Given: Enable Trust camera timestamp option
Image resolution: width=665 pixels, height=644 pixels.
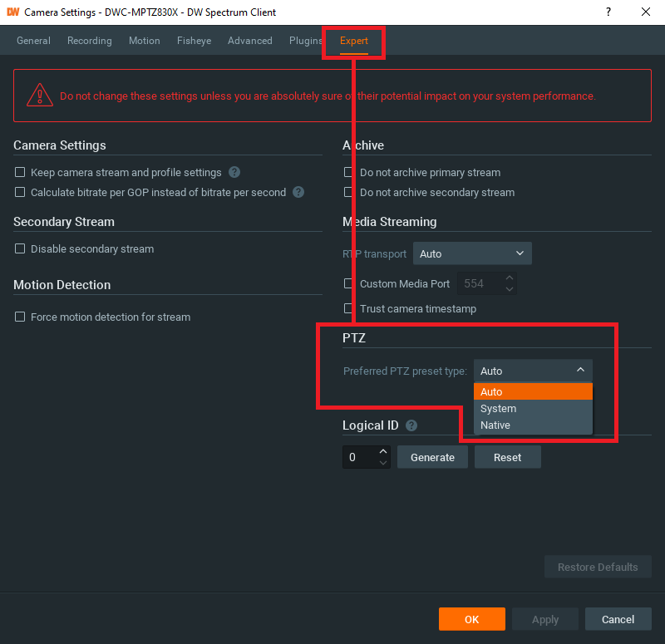Looking at the screenshot, I should click(349, 309).
